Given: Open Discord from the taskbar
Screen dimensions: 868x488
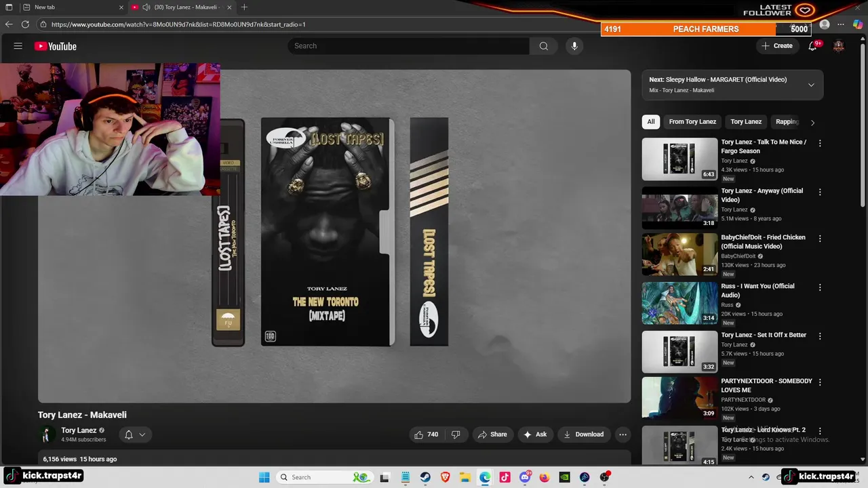Looking at the screenshot, I should [x=525, y=477].
